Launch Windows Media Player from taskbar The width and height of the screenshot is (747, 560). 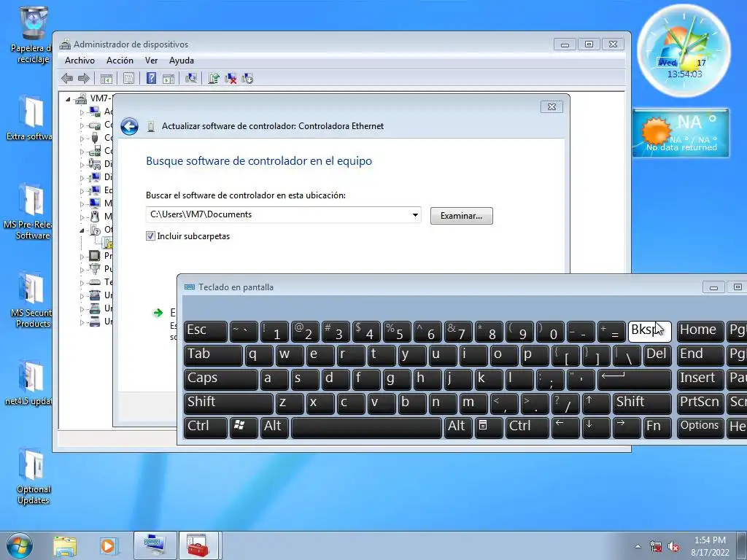click(109, 546)
